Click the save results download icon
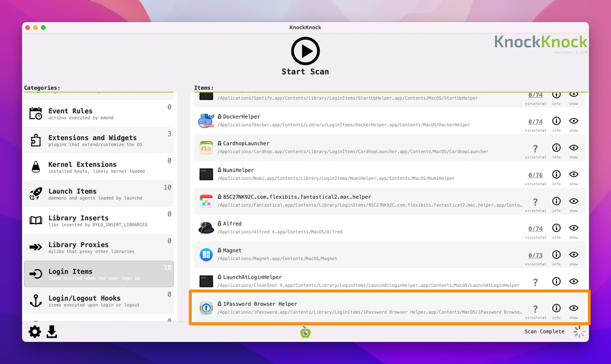Viewport: 611px width, 364px height. click(x=52, y=332)
